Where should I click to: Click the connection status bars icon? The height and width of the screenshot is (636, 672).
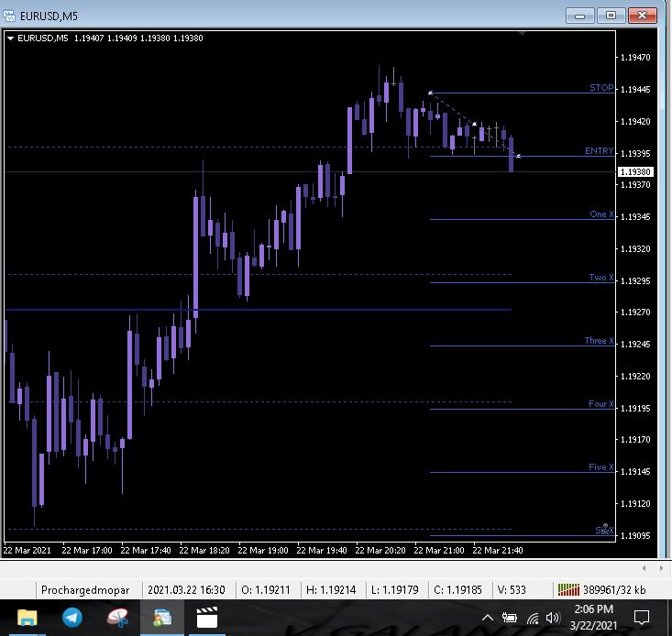[568, 590]
